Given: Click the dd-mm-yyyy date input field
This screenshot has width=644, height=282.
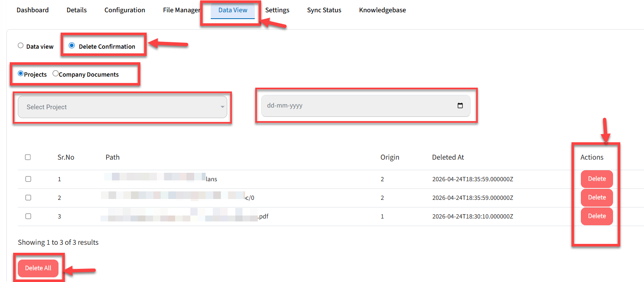Looking at the screenshot, I should coord(356,106).
